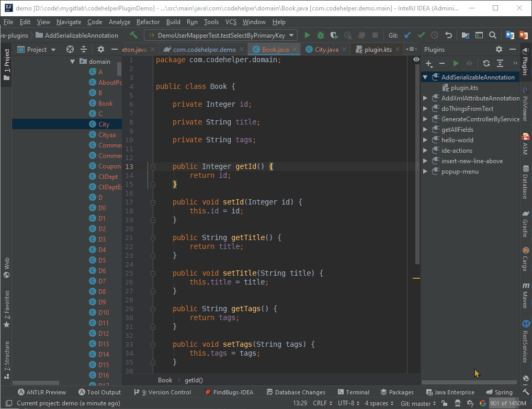Open Project panel settings gear
Viewport: 532px width, 409px height.
click(101, 50)
